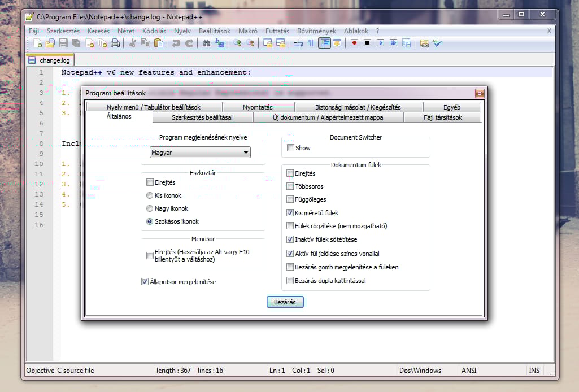Enable the Document Switcher Show checkbox
The width and height of the screenshot is (579, 392).
point(290,148)
